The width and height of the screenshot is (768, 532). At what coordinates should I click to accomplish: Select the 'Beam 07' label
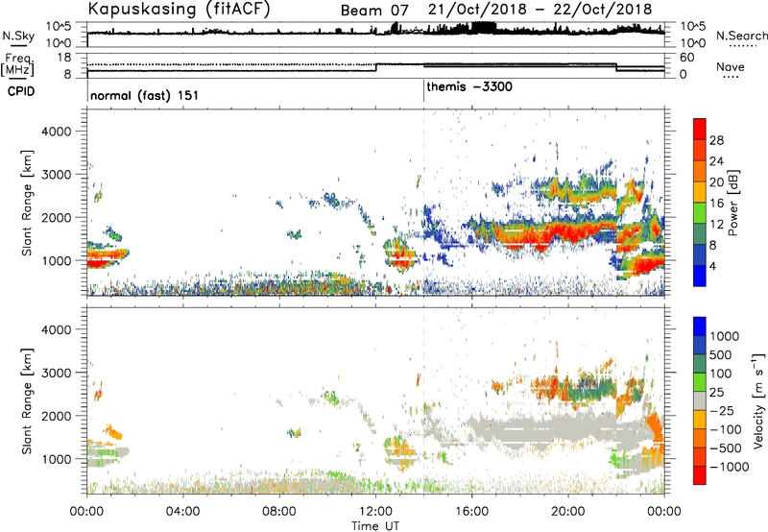(374, 11)
